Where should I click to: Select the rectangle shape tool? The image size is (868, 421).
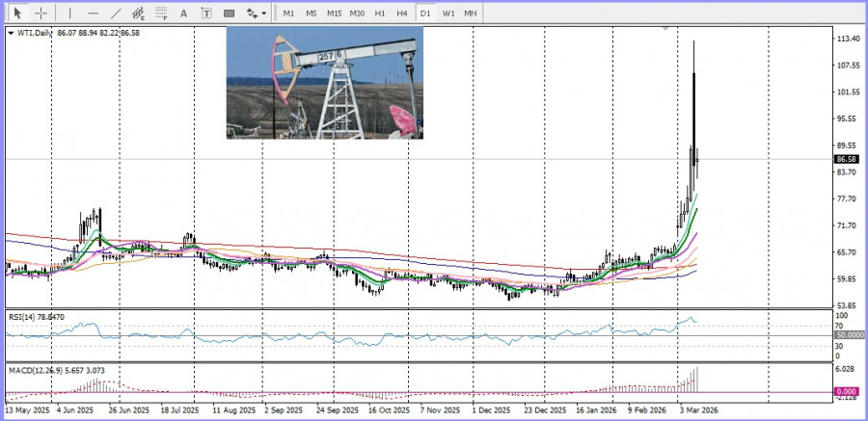pyautogui.click(x=230, y=13)
